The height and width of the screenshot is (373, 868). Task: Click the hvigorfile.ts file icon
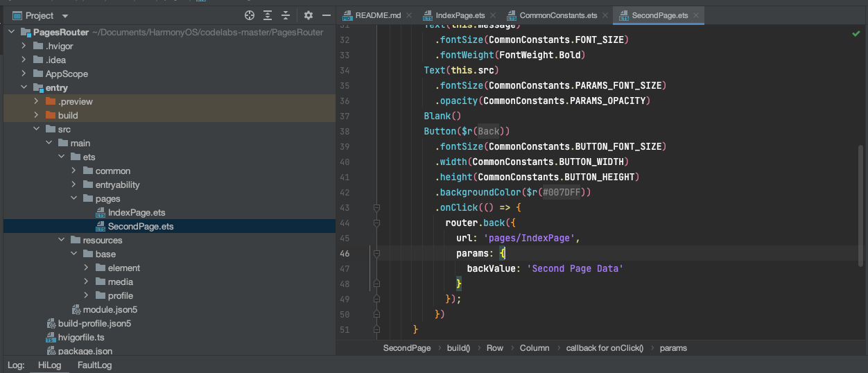[51, 337]
